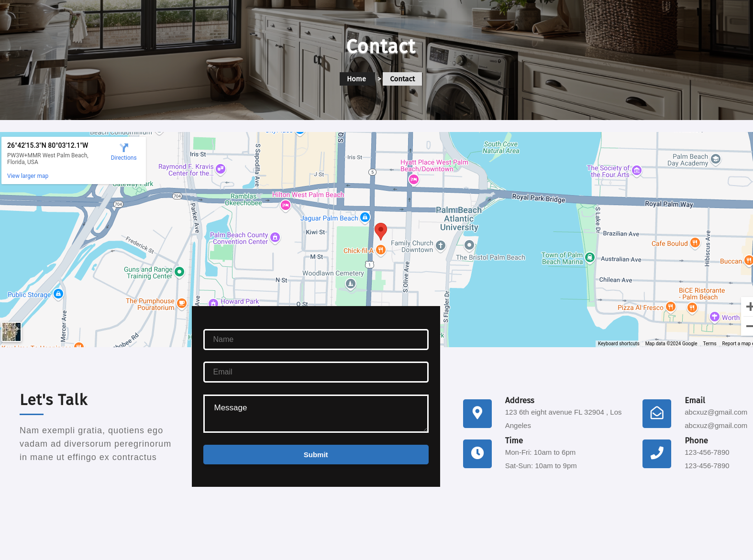Click the Directions arrow icon on map card
Viewport: 753px width, 560px height.
click(x=124, y=148)
